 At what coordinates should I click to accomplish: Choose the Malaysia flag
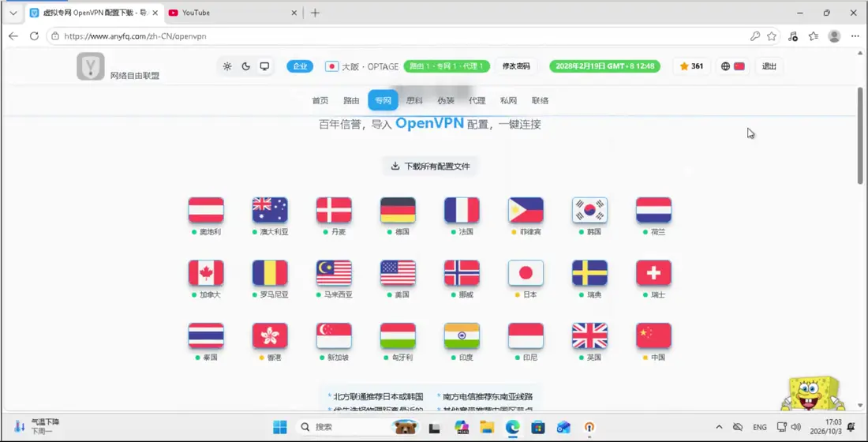(x=334, y=273)
